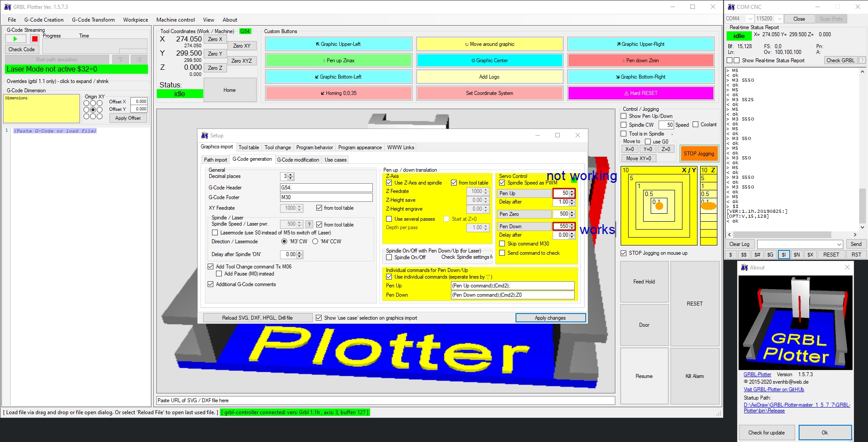Expand the command history dropdown next to Send

[839, 244]
